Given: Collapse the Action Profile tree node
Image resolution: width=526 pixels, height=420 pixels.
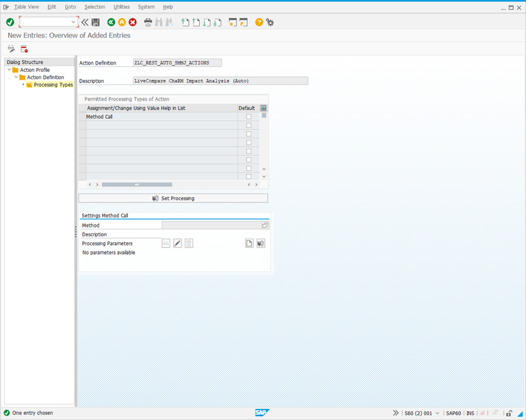Looking at the screenshot, I should click(8, 69).
